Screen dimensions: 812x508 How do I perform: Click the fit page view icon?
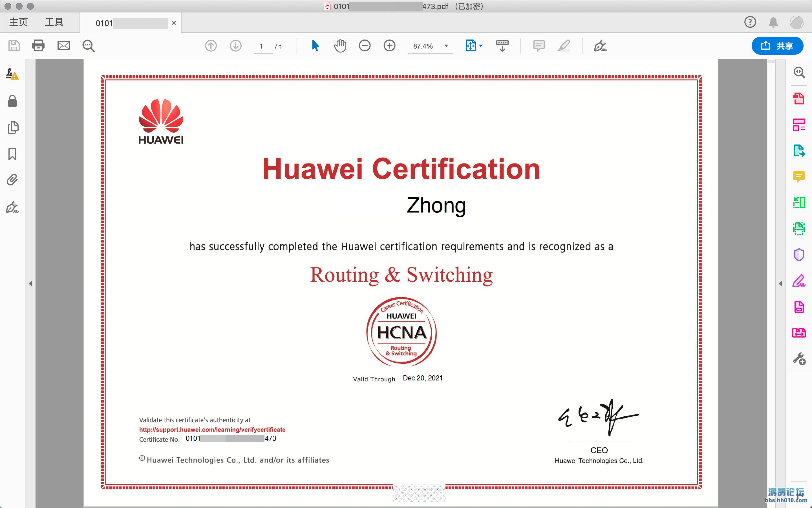(471, 46)
